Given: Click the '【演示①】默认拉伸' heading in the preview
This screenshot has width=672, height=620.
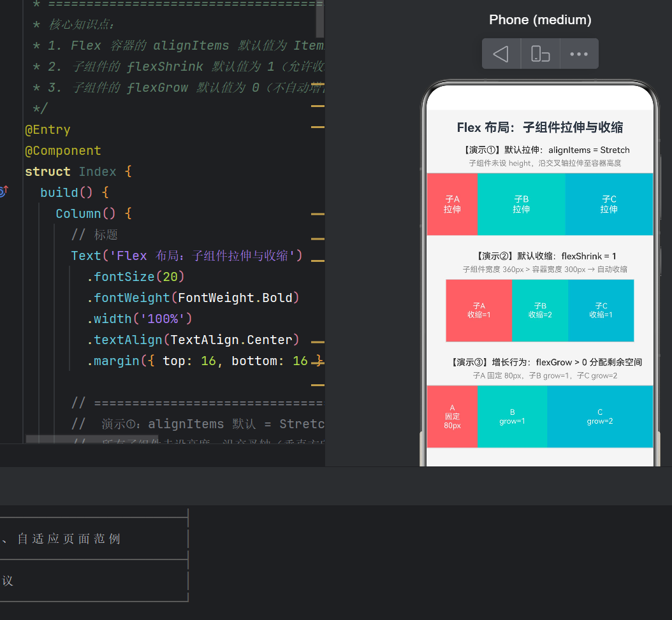Looking at the screenshot, I should (547, 150).
